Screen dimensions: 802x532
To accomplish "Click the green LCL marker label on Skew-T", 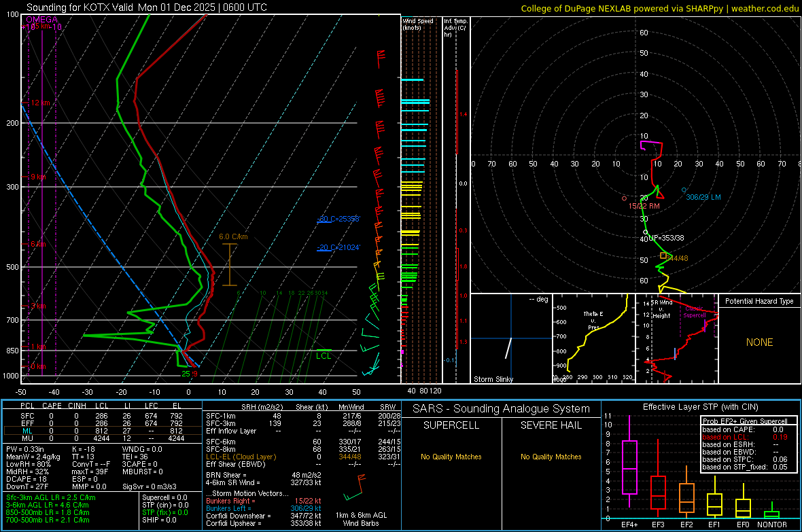I will pos(324,356).
